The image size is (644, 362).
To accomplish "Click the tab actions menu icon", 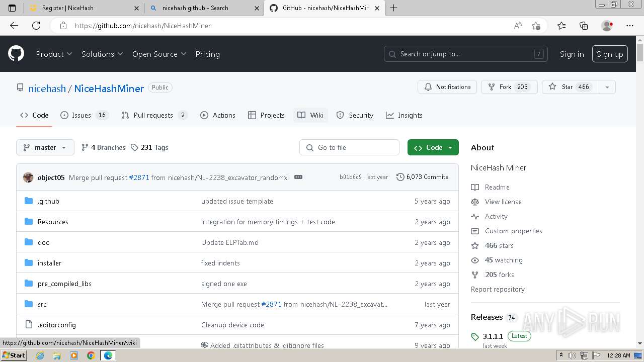I will point(12,8).
